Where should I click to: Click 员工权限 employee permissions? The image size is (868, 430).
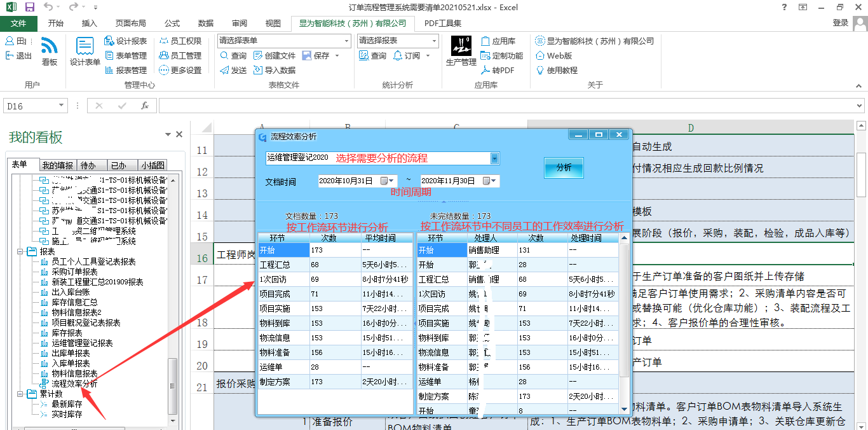coord(180,41)
